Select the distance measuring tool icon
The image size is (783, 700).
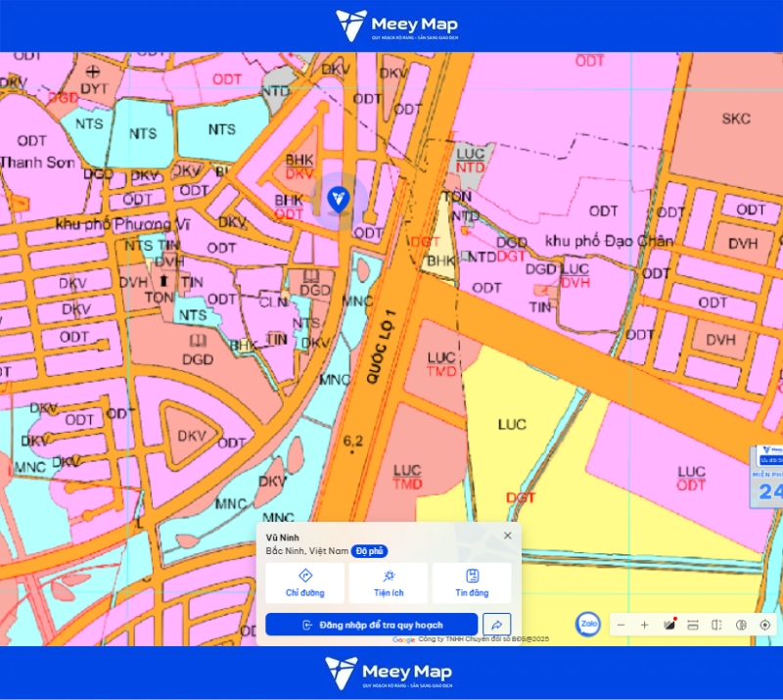click(693, 625)
